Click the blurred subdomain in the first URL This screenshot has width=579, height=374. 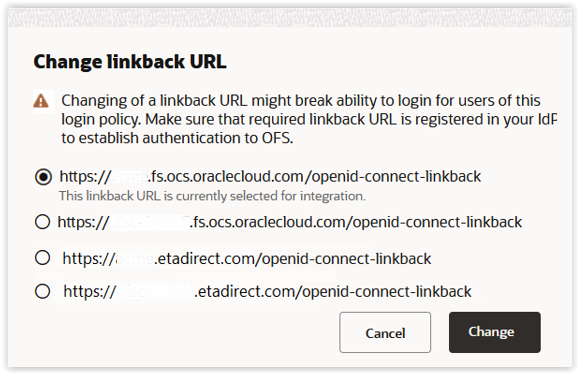tap(129, 177)
